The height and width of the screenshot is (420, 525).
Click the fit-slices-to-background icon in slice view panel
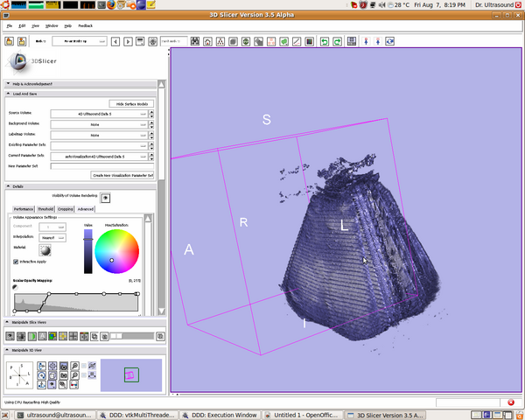click(x=21, y=336)
